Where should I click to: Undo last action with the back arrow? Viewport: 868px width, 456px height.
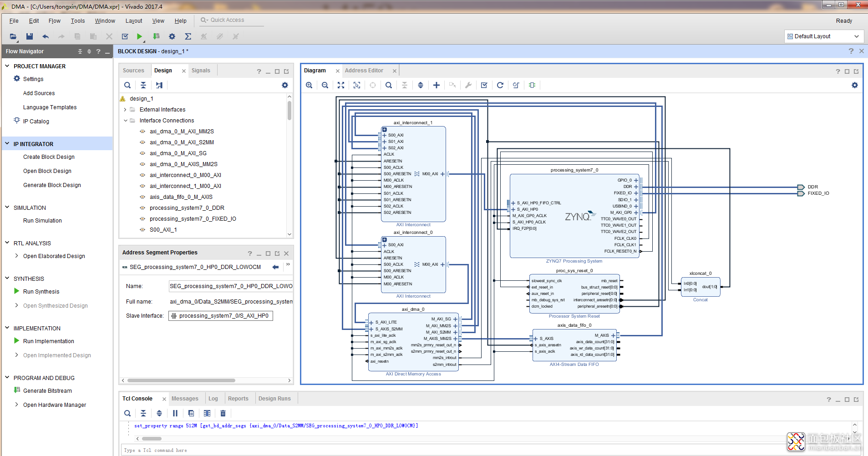[x=46, y=36]
